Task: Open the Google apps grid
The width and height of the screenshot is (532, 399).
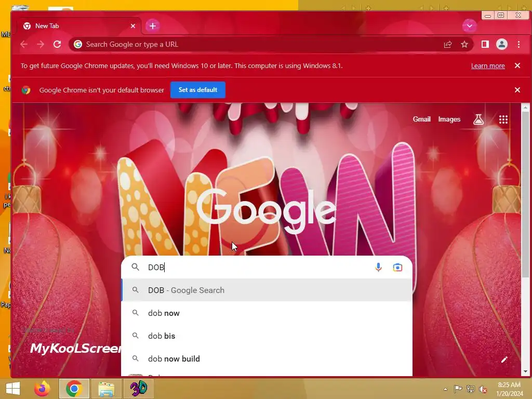Action: (x=503, y=119)
